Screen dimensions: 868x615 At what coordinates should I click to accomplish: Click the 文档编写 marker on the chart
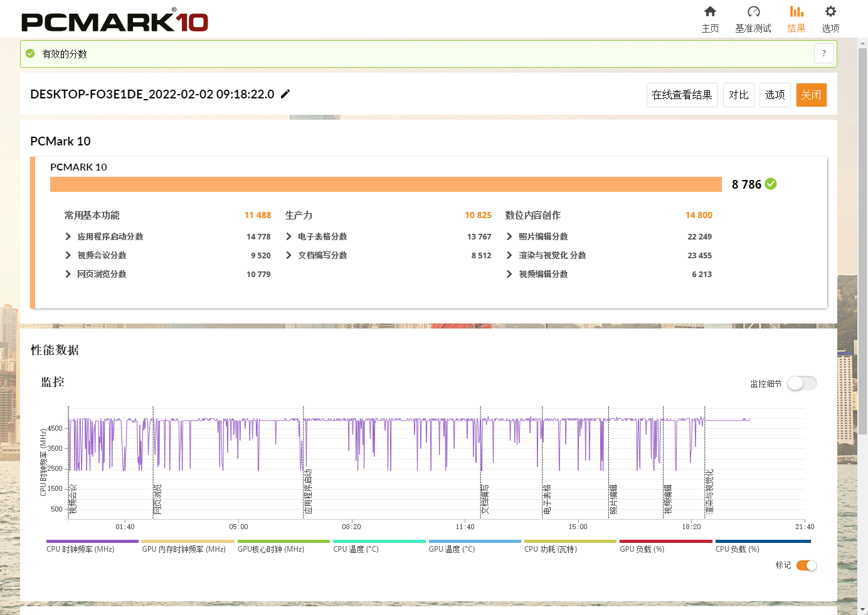click(485, 499)
